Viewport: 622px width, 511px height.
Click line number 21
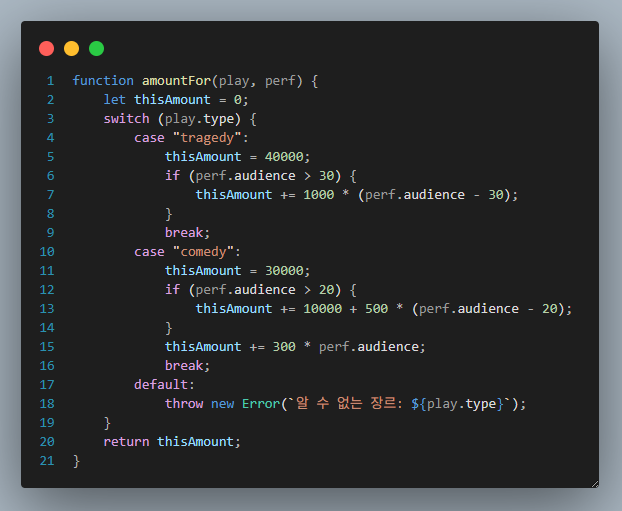(x=47, y=461)
